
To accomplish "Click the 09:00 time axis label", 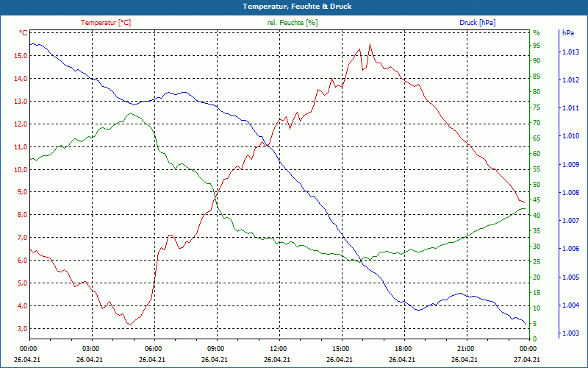I will [x=215, y=348].
